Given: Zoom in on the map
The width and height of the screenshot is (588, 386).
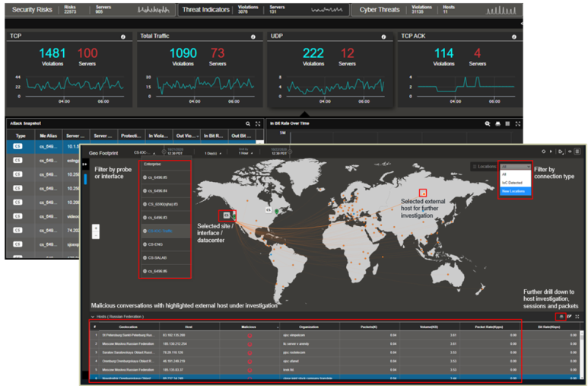Looking at the screenshot, I should click(x=96, y=228).
